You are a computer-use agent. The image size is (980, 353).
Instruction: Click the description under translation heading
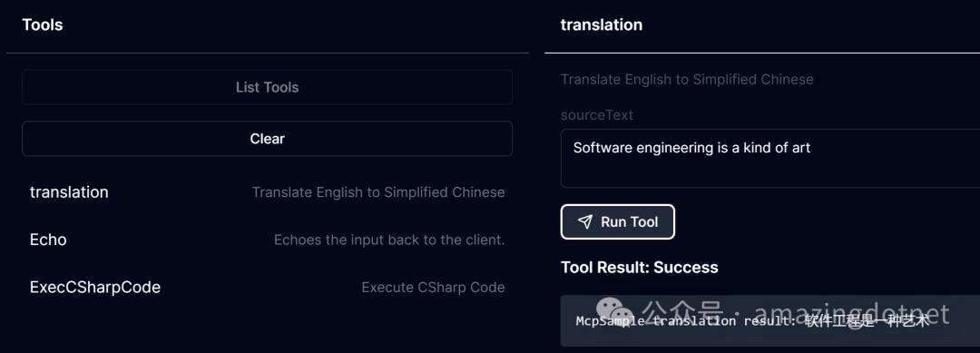tap(687, 79)
